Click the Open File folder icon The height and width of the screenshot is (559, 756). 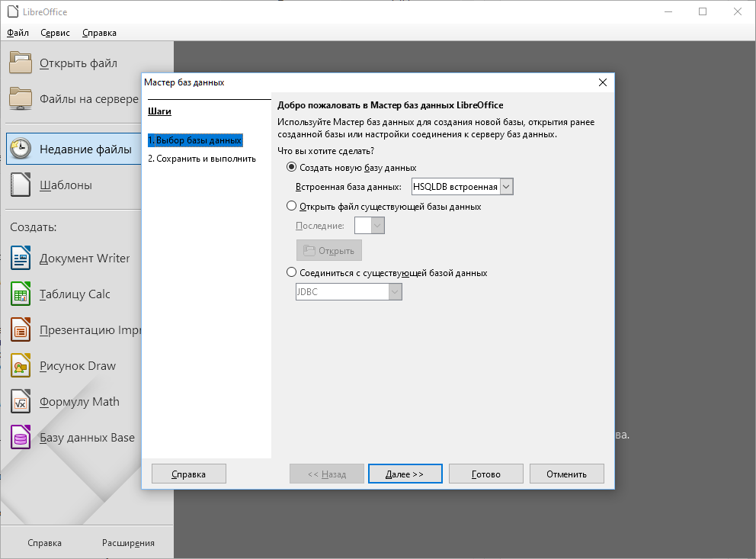21,63
